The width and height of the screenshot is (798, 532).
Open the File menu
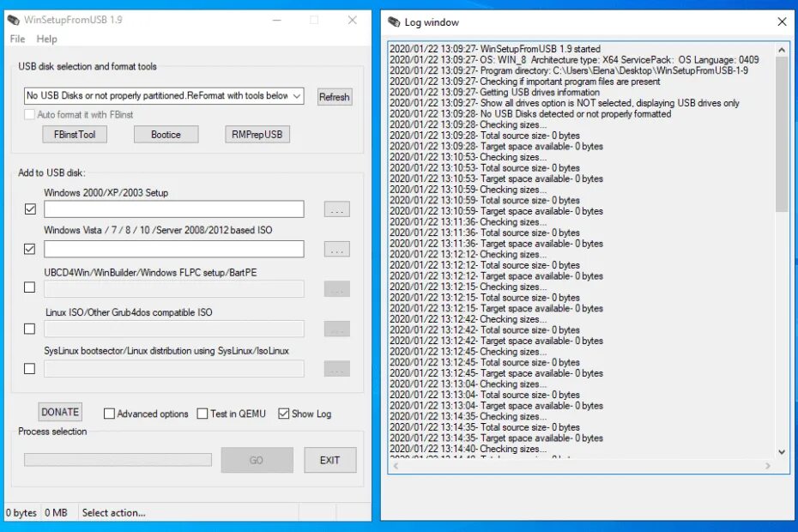(17, 39)
